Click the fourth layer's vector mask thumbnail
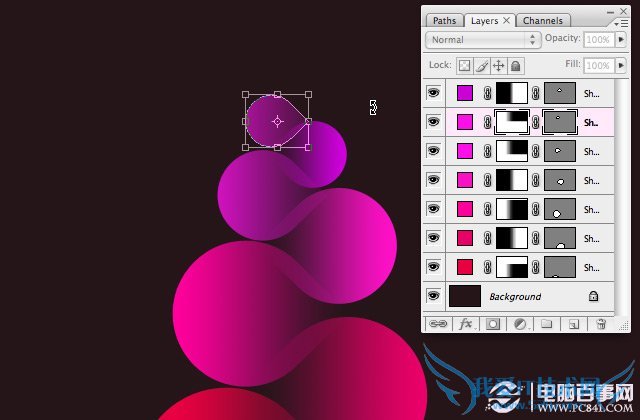The height and width of the screenshot is (420, 640). click(x=560, y=180)
